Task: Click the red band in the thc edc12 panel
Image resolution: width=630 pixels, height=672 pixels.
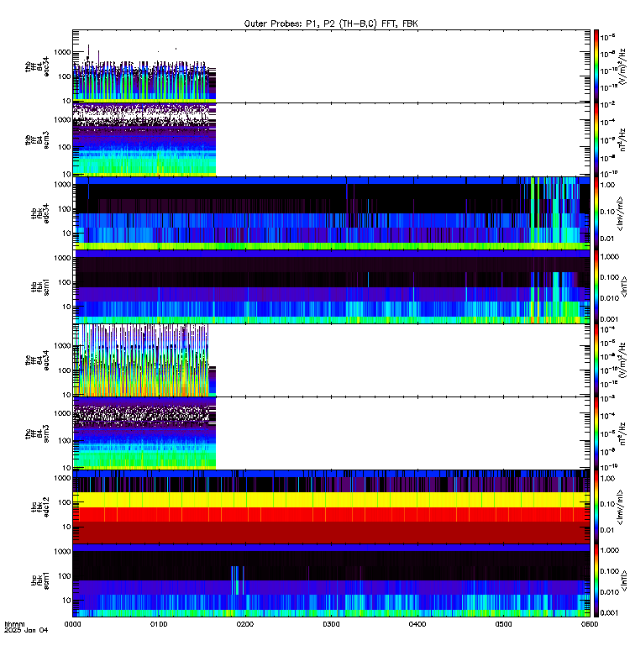Action: pos(331,514)
